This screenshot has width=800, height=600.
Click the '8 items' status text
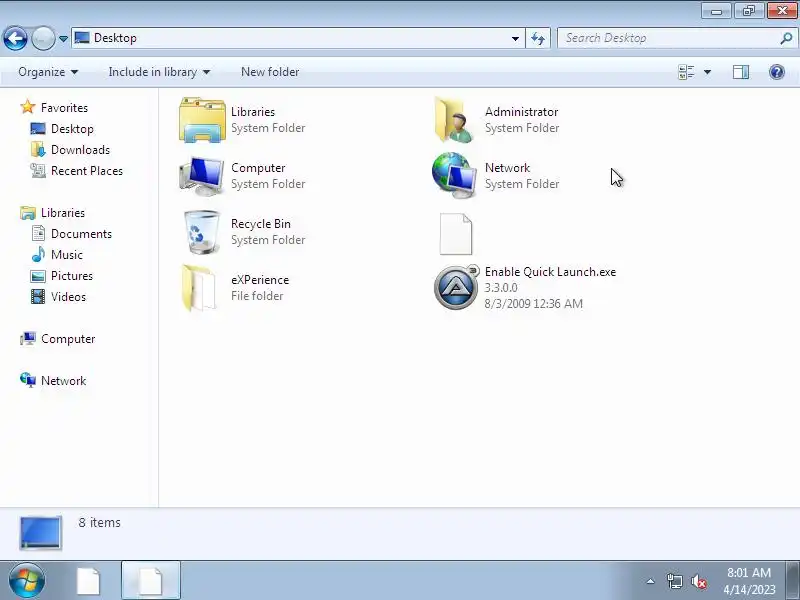[x=99, y=522]
